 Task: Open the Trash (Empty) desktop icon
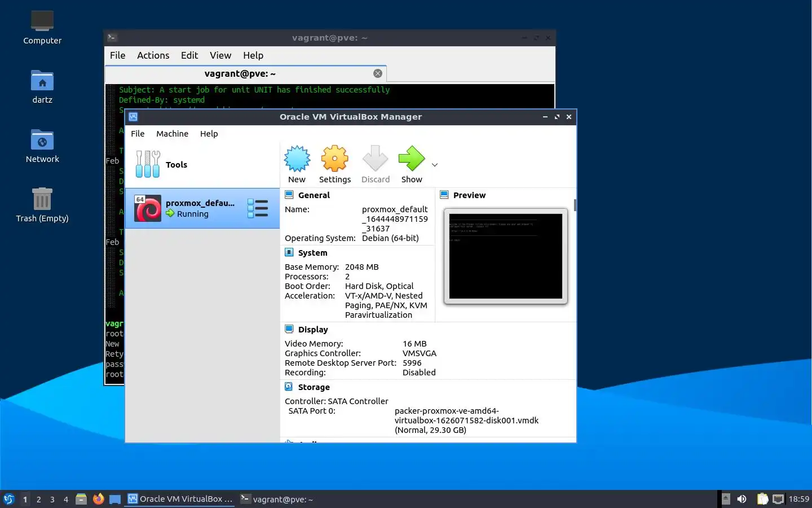pyautogui.click(x=42, y=205)
